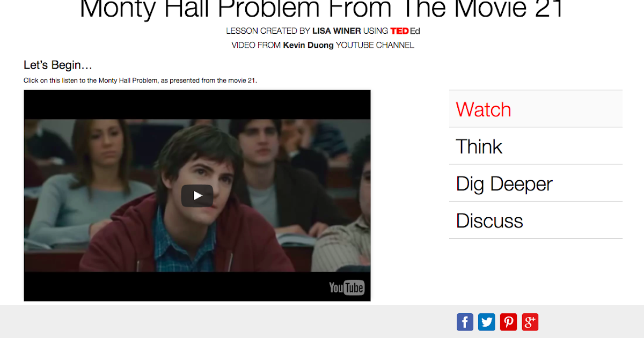Click the LESSON CREATED BY label
Screen dimensions: 644x338
(268, 31)
